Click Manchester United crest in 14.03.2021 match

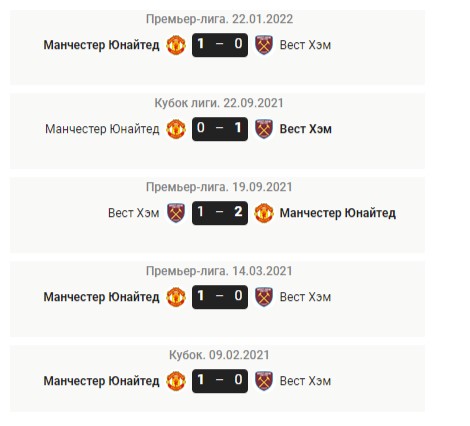(x=176, y=297)
